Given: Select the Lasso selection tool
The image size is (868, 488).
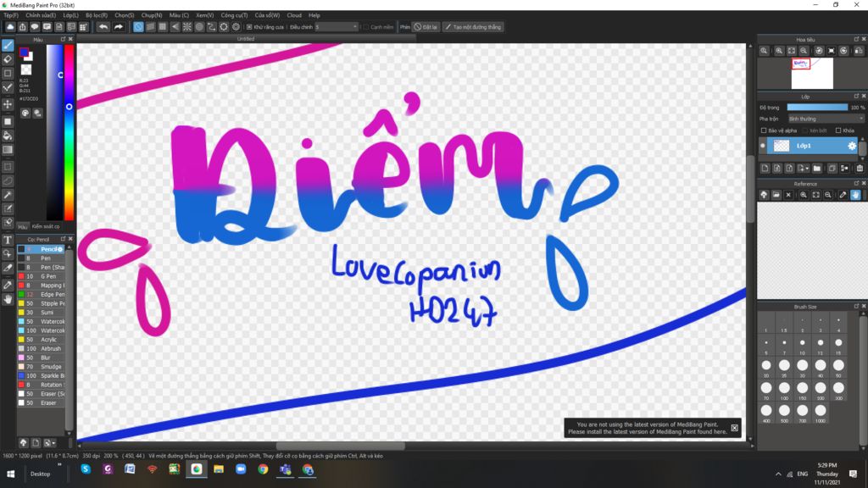Looking at the screenshot, I should point(8,180).
